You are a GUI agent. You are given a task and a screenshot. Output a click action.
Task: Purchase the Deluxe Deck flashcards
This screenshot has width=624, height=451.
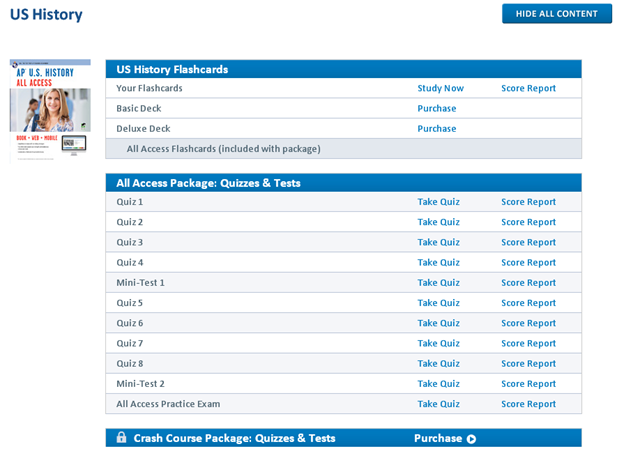pyautogui.click(x=436, y=128)
